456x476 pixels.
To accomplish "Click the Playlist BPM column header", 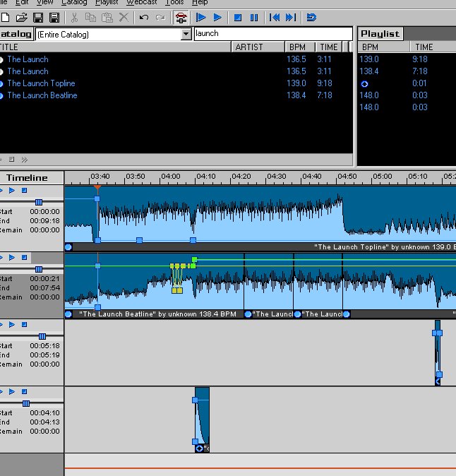I will [x=384, y=47].
